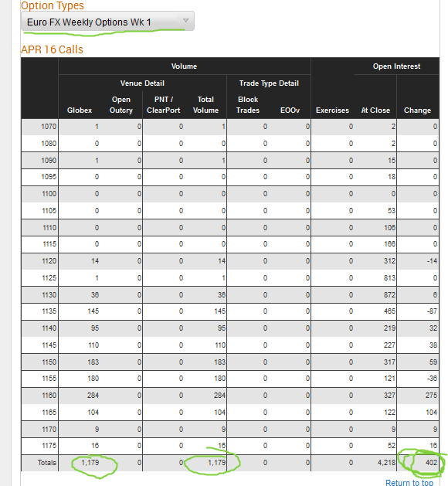
Task: Click Globex value 284 for strike 1160
Action: click(93, 396)
